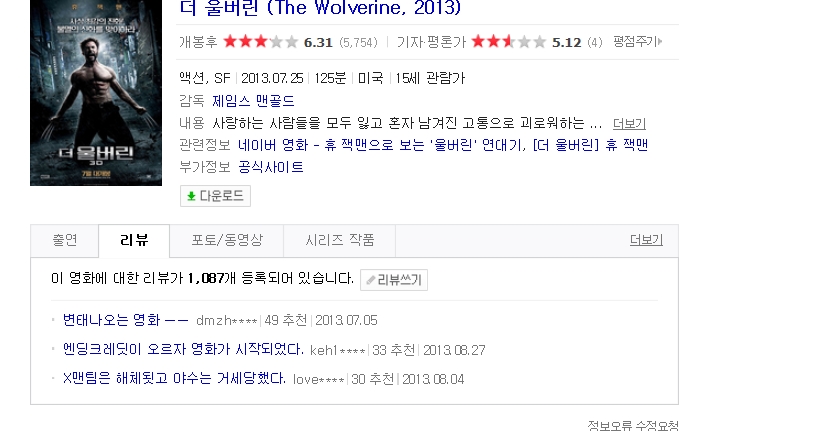Open director 제임스 맨골드 link
Viewport: 823px width, 431px height.
click(253, 101)
